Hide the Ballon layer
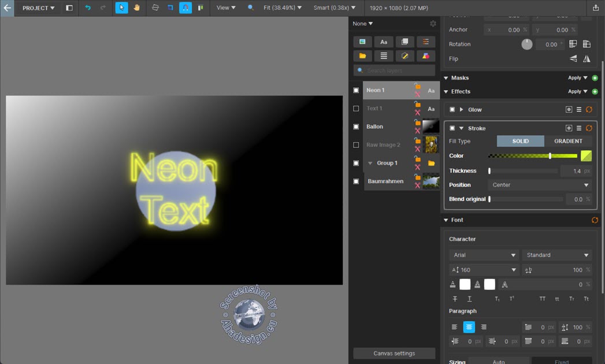 coord(356,127)
